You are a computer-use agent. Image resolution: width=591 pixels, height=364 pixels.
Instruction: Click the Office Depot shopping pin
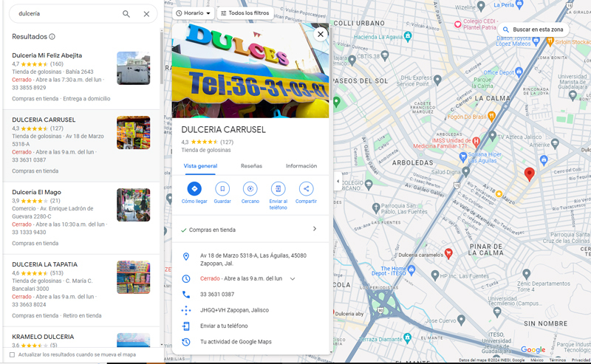[519, 71]
